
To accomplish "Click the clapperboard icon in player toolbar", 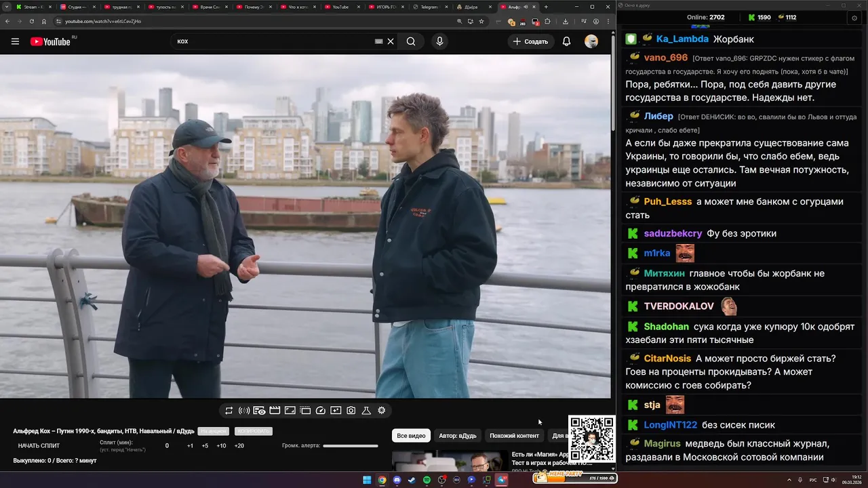I will 275,410.
